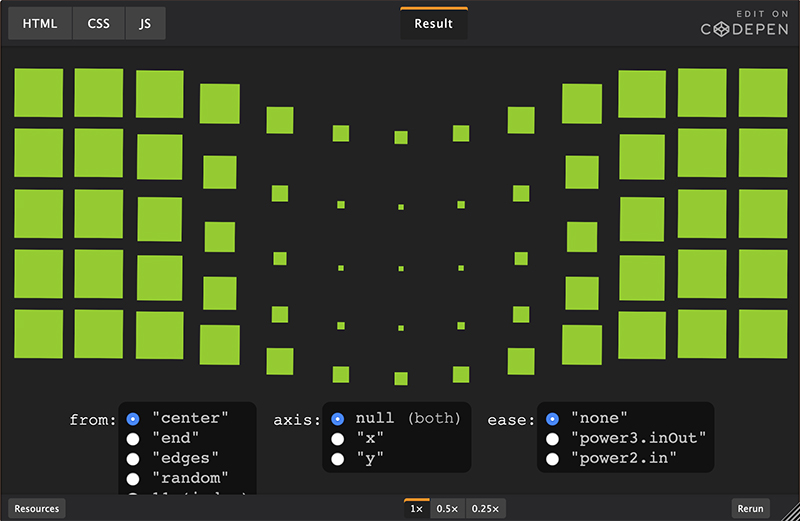The height and width of the screenshot is (521, 800).
Task: Open the Resources button
Action: click(x=37, y=508)
